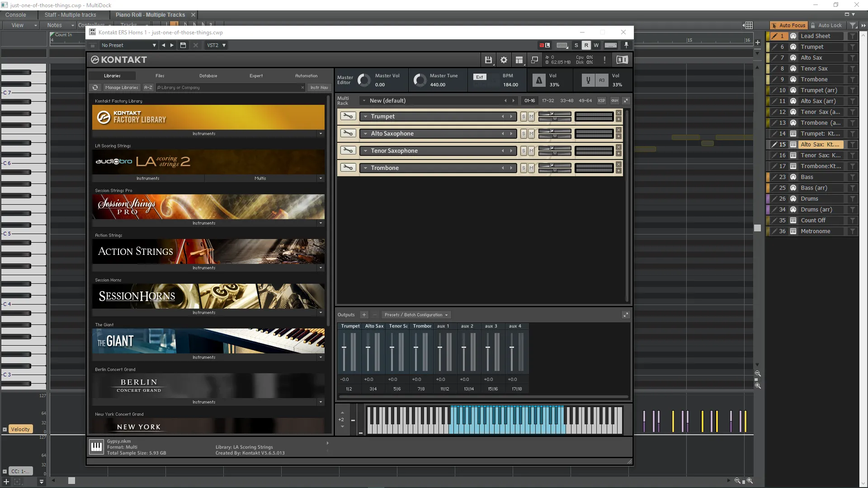Switch to the Console tab in MultiDock
Screen dimensions: 868x488
point(15,14)
